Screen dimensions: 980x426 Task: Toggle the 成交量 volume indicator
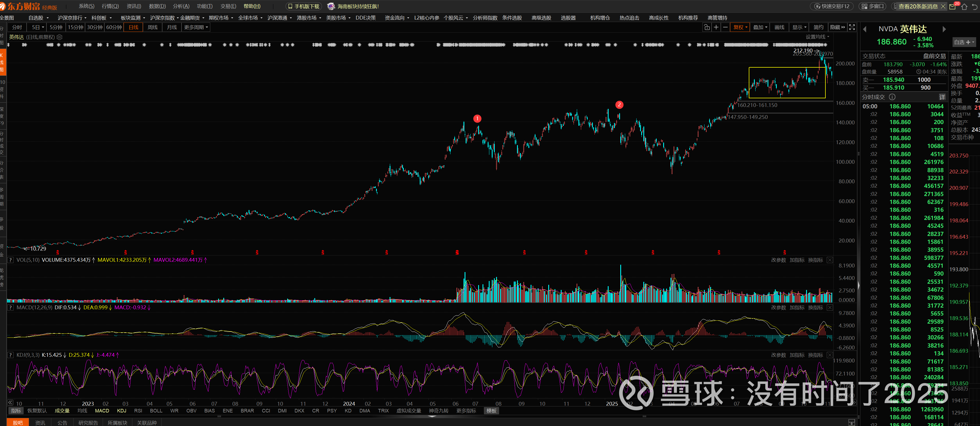pyautogui.click(x=62, y=411)
